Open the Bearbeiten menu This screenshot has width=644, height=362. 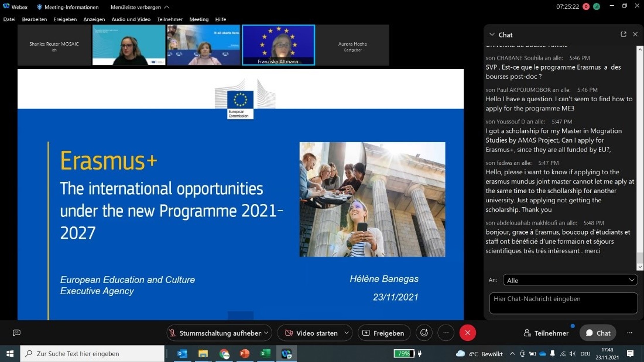click(x=34, y=19)
